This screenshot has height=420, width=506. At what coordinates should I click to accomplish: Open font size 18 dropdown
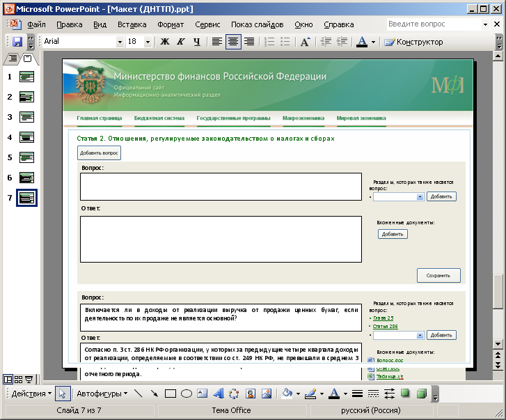(148, 42)
